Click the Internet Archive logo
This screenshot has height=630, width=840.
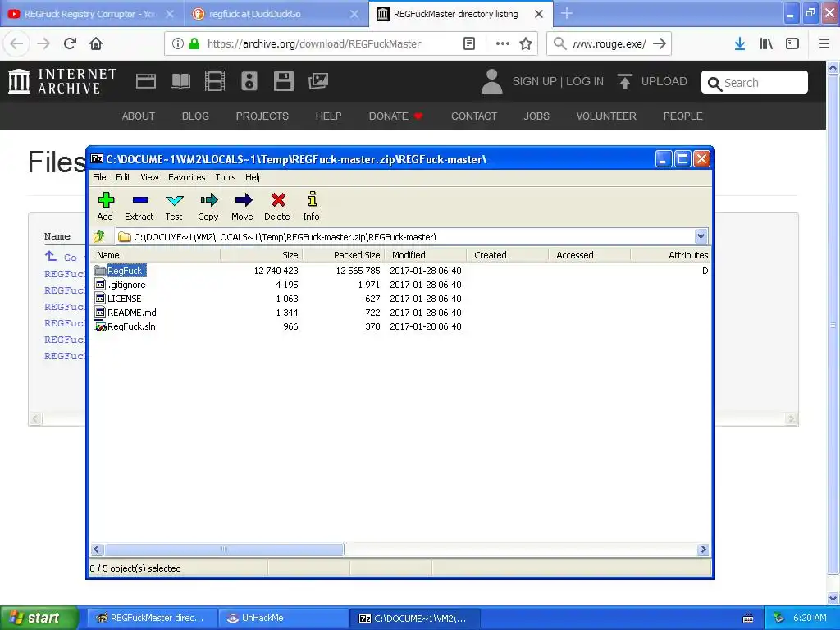(62, 81)
